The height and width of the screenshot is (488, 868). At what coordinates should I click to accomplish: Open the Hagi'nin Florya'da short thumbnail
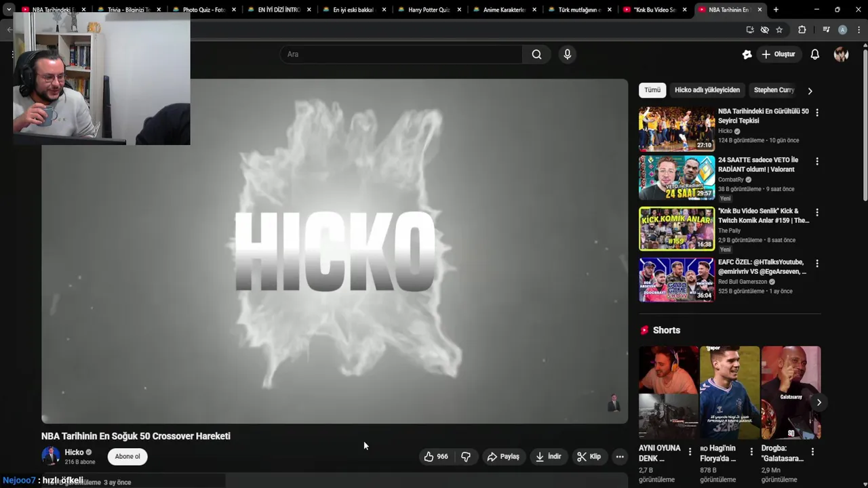[x=730, y=392]
